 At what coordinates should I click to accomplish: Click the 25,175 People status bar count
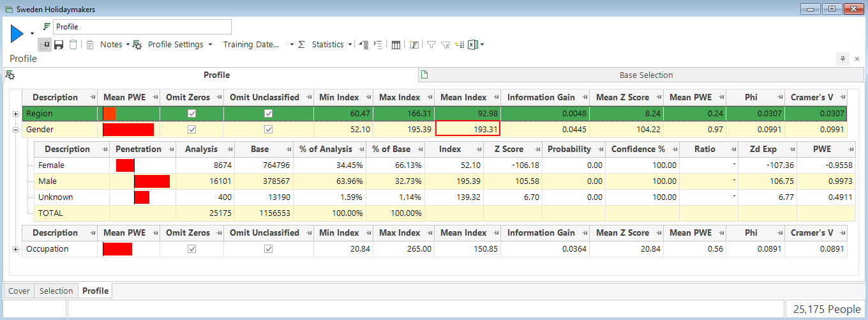coord(827,310)
